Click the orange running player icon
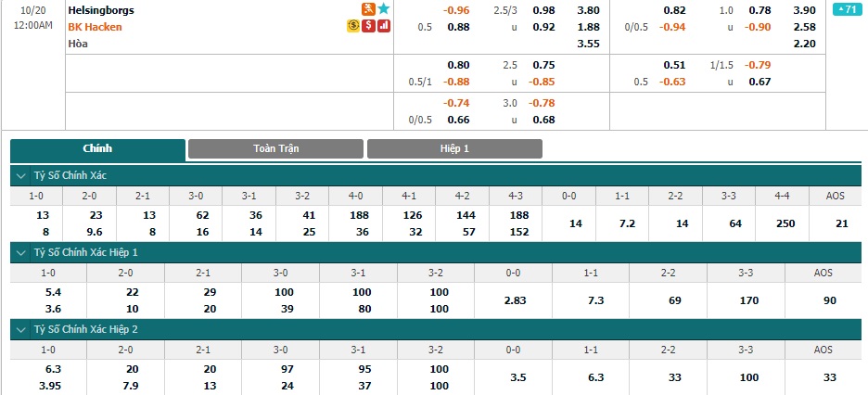This screenshot has height=395, width=868. [x=369, y=9]
